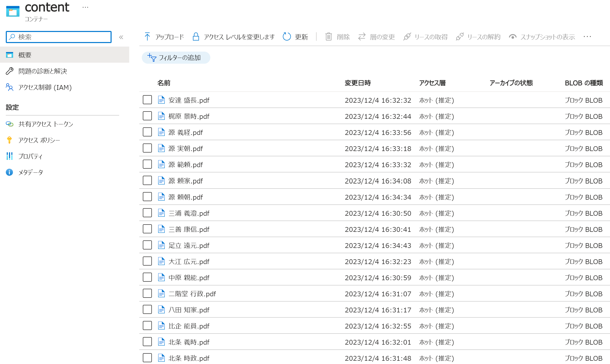Go to アクセス制御 (IAM) menu item
This screenshot has height=364, width=610.
pyautogui.click(x=45, y=87)
